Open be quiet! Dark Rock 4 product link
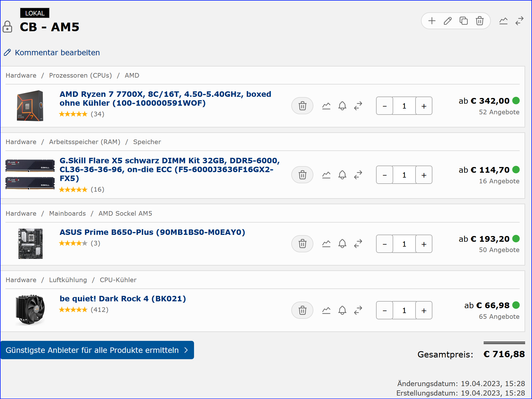This screenshot has width=532, height=399. (123, 298)
